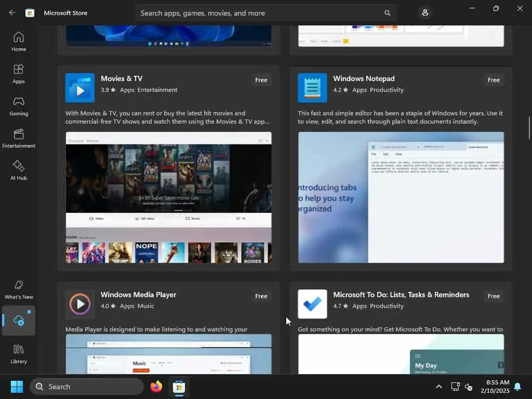Click the Free button for Windows Notepad
The height and width of the screenshot is (399, 532).
[x=494, y=80]
